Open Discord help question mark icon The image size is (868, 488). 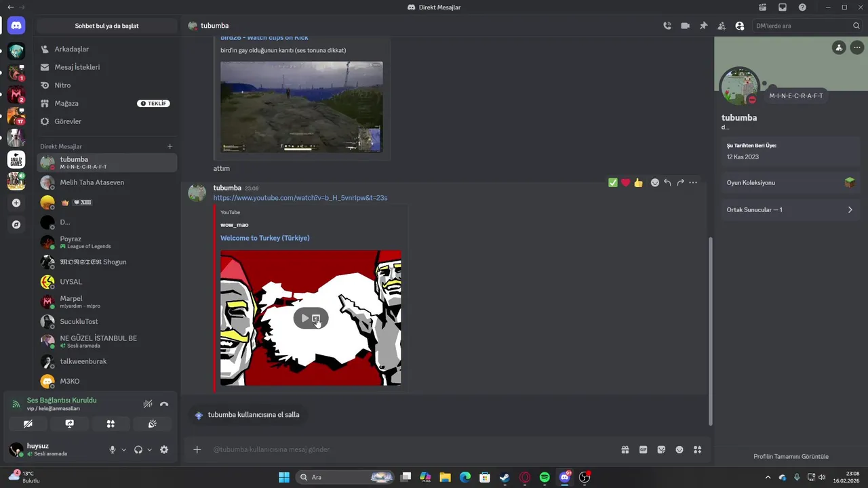(802, 7)
